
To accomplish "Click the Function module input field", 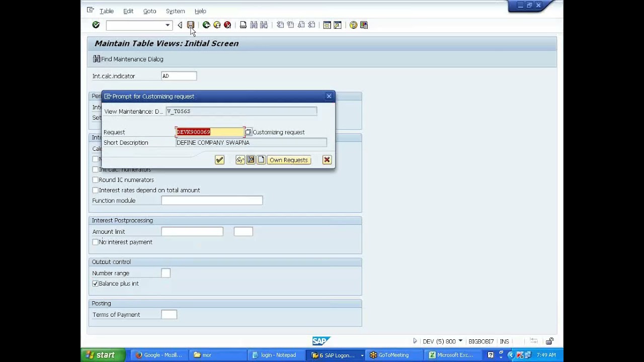I will point(212,201).
